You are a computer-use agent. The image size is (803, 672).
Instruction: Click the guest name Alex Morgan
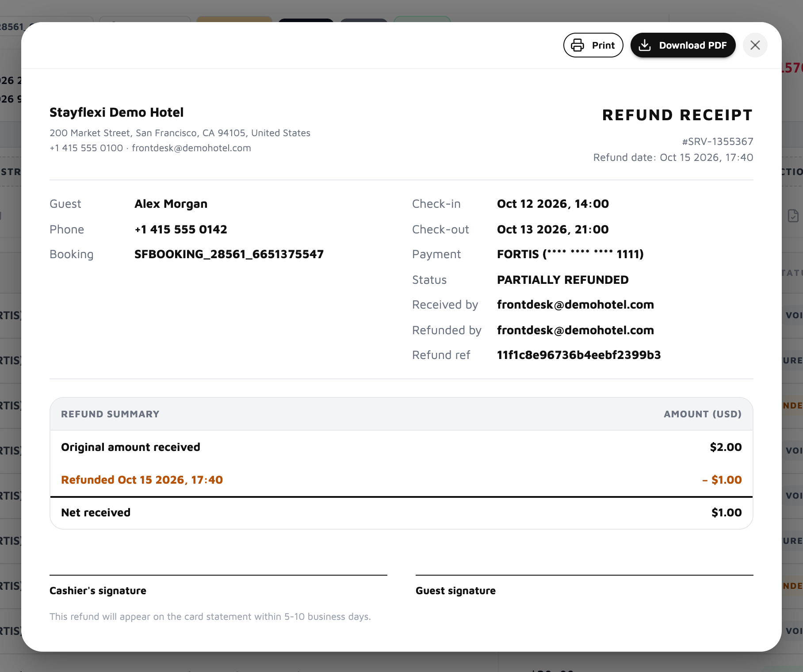(x=171, y=204)
